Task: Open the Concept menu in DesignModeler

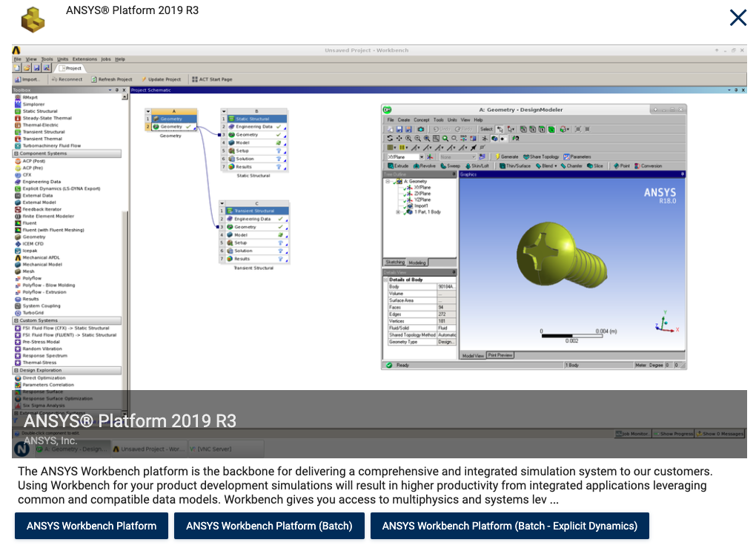Action: pyautogui.click(x=421, y=120)
